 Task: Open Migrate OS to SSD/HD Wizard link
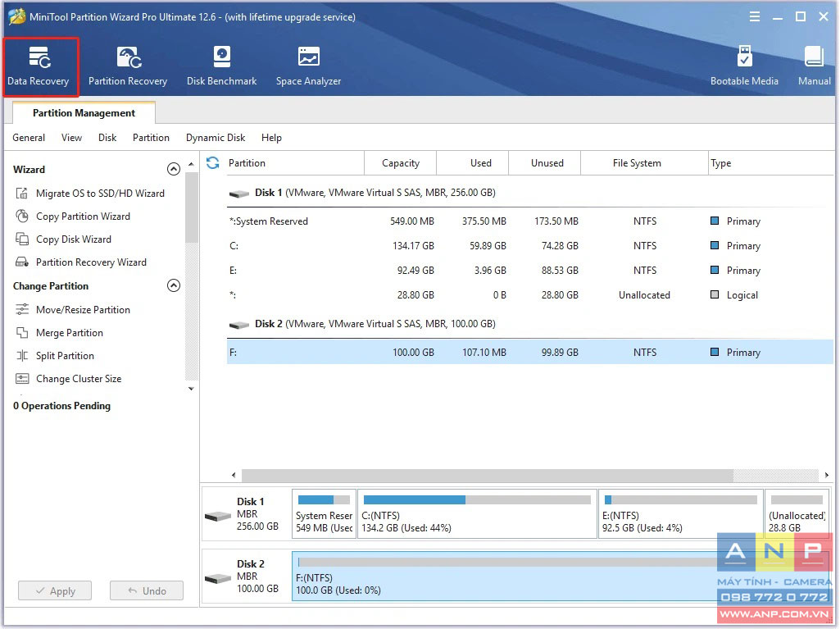(100, 194)
